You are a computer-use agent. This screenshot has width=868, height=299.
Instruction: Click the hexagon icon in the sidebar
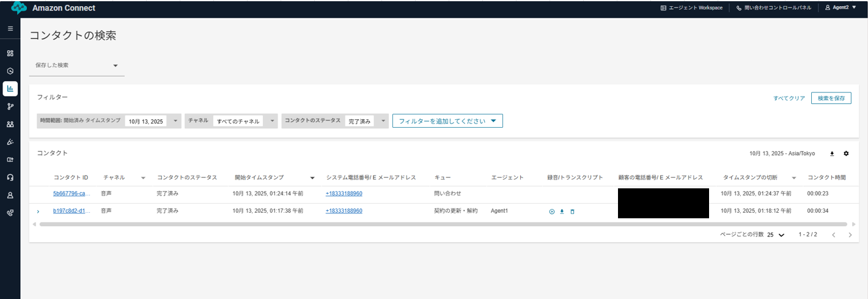[10, 71]
